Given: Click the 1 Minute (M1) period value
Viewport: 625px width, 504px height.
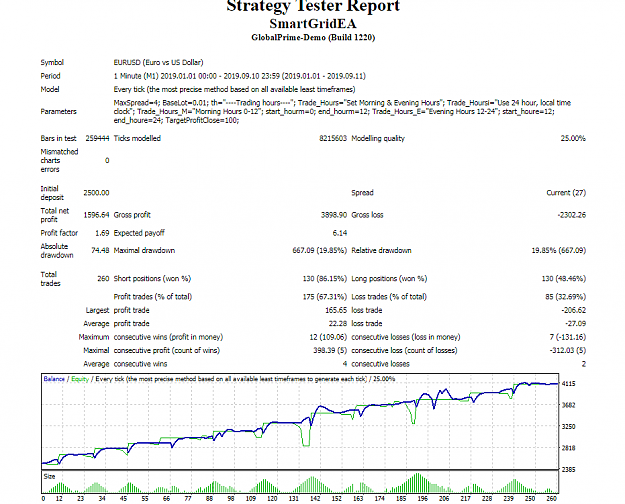Looking at the screenshot, I should (240, 76).
